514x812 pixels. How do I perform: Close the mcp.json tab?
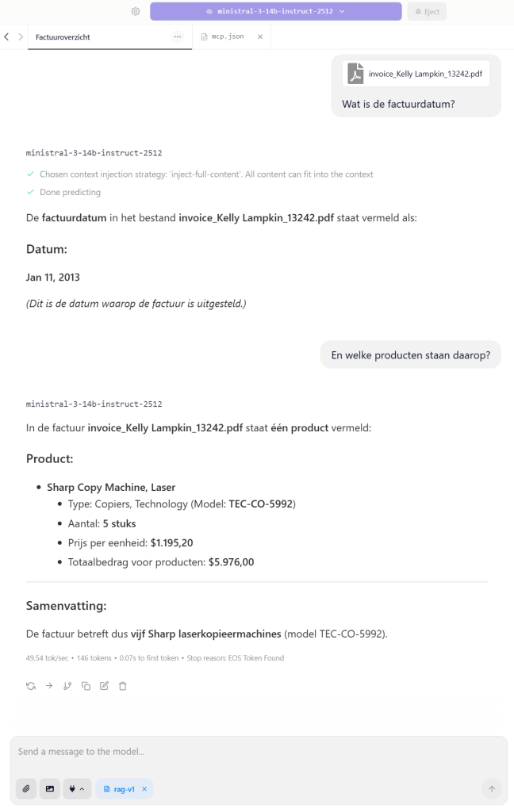coord(260,37)
